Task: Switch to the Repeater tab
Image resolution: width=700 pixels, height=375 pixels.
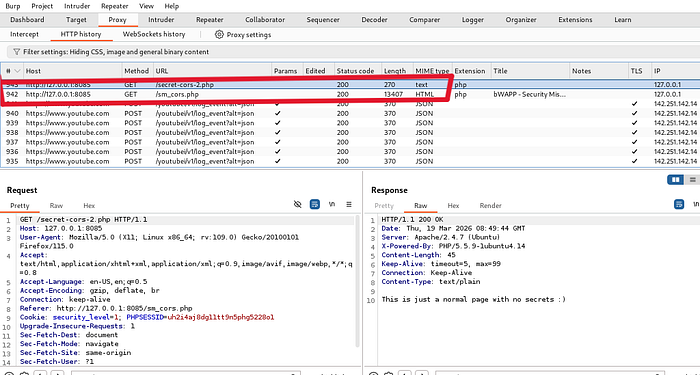Action: coord(209,20)
